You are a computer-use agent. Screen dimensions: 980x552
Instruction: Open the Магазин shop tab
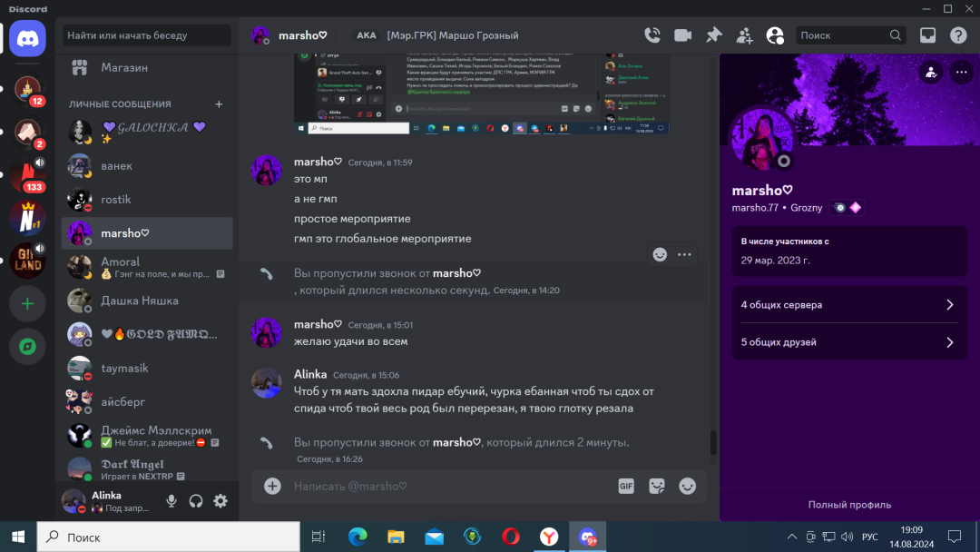coord(124,67)
